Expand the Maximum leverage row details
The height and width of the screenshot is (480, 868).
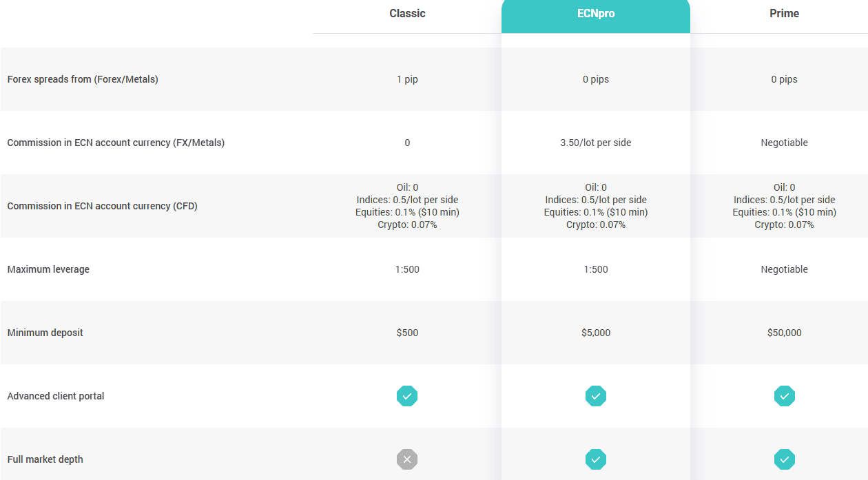pyautogui.click(x=48, y=269)
